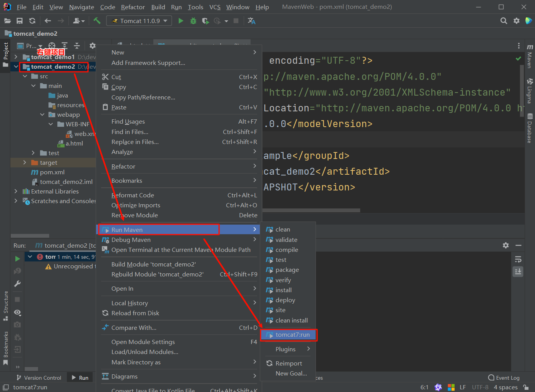Expand the tomcat_demo1 project node
Image resolution: width=535 pixels, height=392 pixels.
pyautogui.click(x=16, y=57)
